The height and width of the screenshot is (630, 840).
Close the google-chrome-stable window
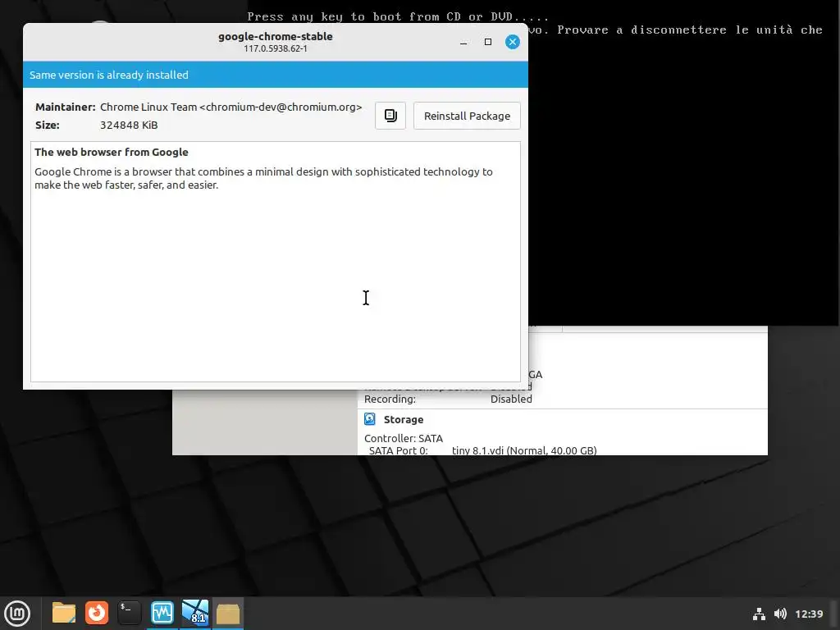click(512, 42)
